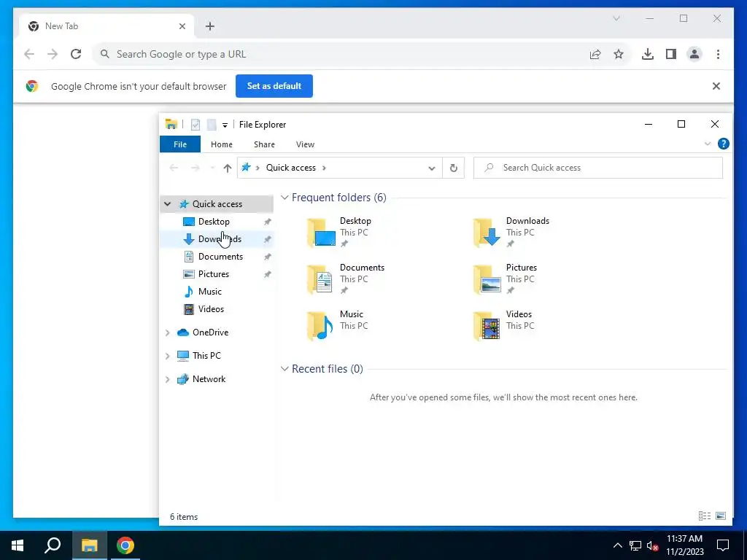Open Chrome three-dot menu
The image size is (747, 560).
click(718, 54)
